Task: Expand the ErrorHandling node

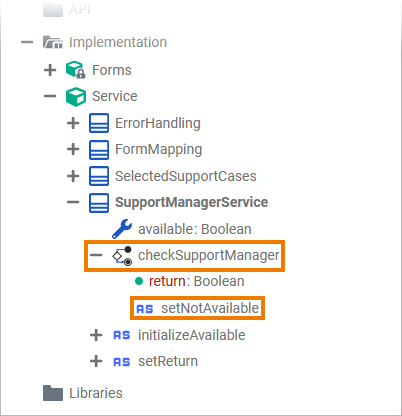Action: point(73,123)
